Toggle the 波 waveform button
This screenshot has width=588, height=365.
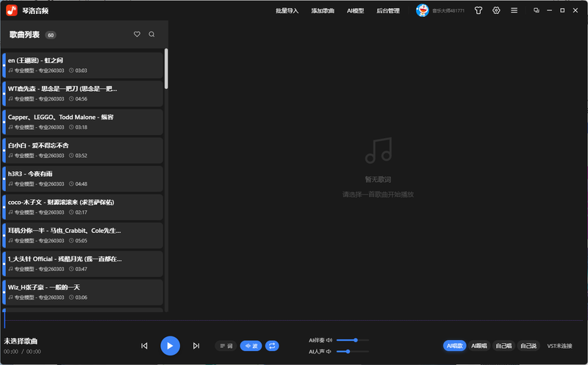[x=251, y=345]
